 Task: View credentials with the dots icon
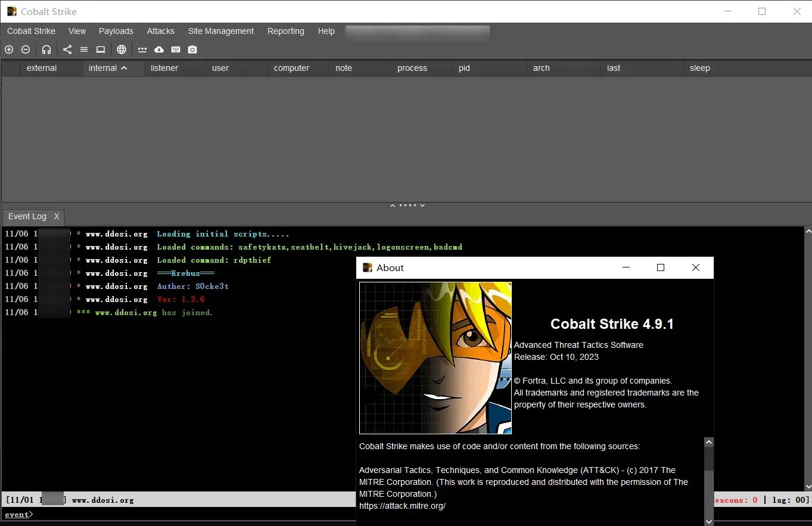[142, 49]
